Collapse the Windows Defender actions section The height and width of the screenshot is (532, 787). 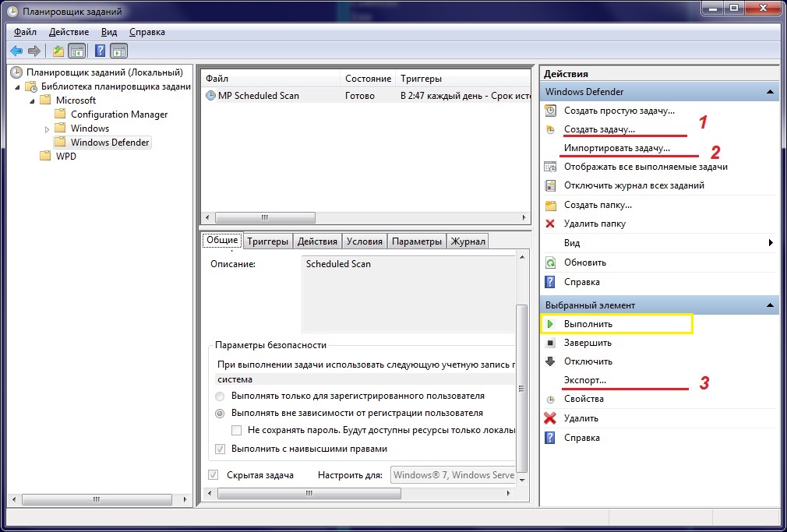tap(770, 92)
